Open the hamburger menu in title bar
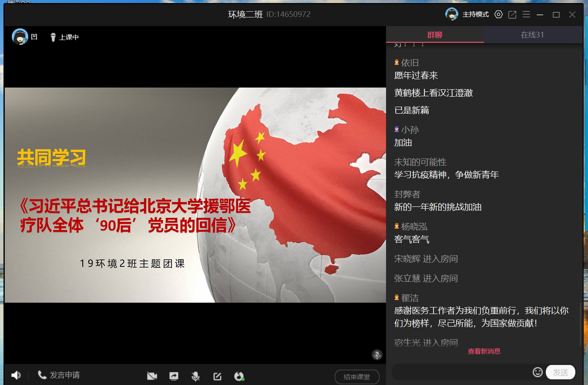 (x=526, y=14)
